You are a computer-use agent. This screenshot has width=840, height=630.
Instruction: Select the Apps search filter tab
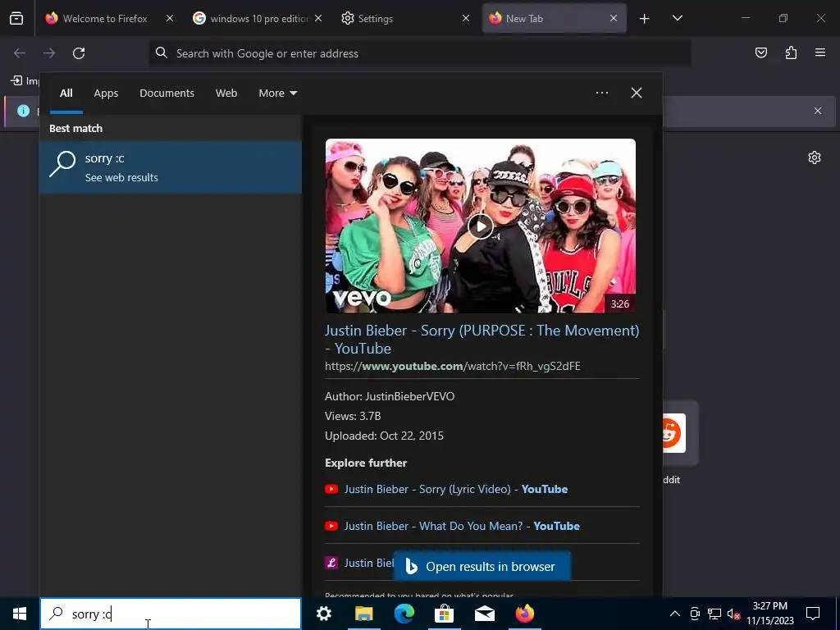coord(106,94)
